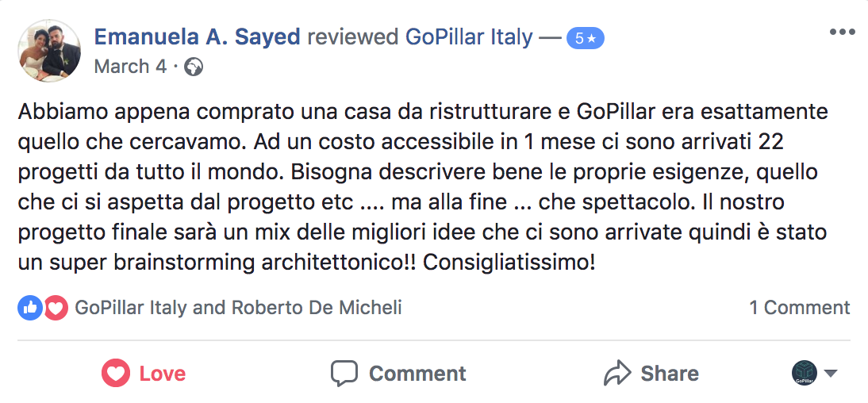The height and width of the screenshot is (403, 868).
Task: Click Emanuela's profile picture thumbnail
Action: click(49, 51)
